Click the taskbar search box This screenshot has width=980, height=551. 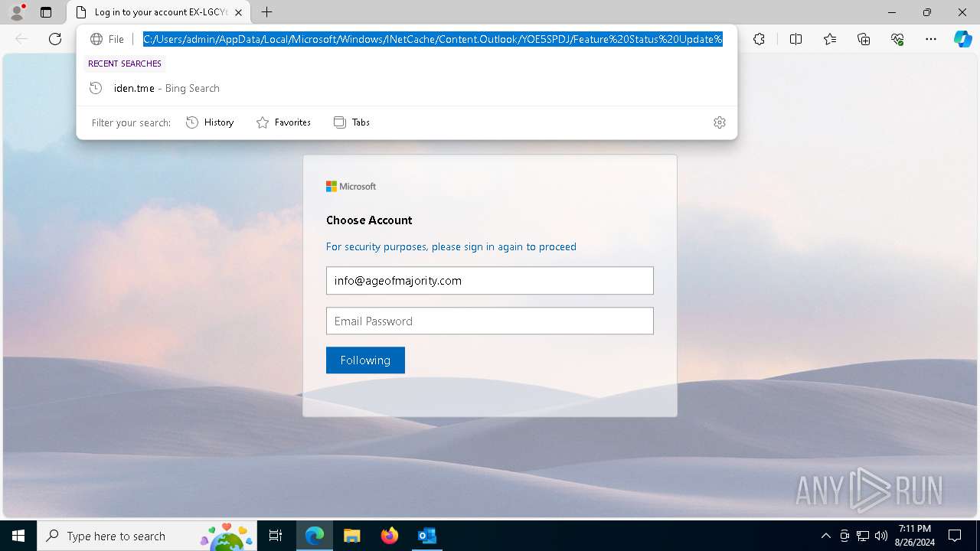tap(148, 536)
